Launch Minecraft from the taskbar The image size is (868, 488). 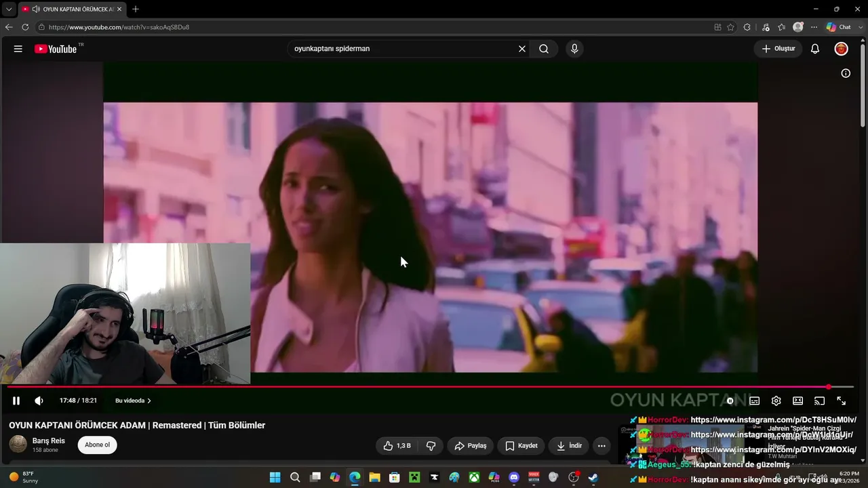pyautogui.click(x=414, y=477)
